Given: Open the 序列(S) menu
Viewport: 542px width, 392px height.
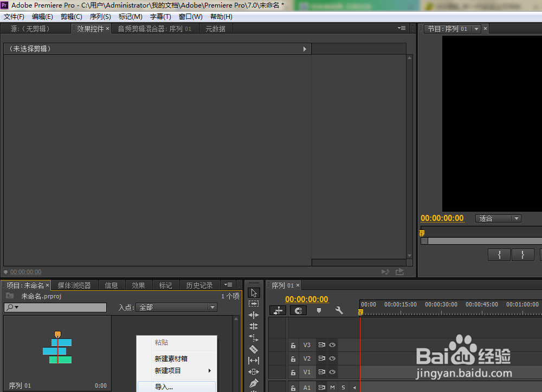Looking at the screenshot, I should pos(100,17).
